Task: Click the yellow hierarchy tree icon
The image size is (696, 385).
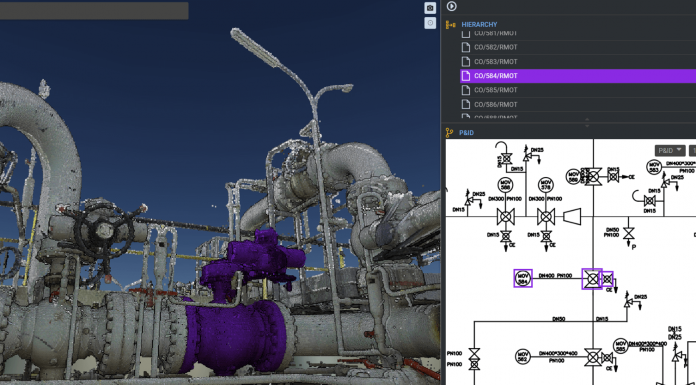Action: pyautogui.click(x=451, y=25)
